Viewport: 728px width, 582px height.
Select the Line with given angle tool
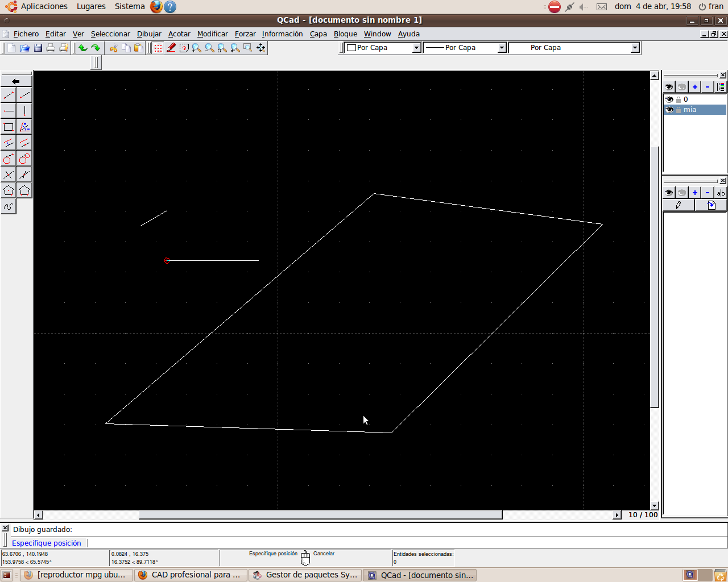pyautogui.click(x=24, y=95)
